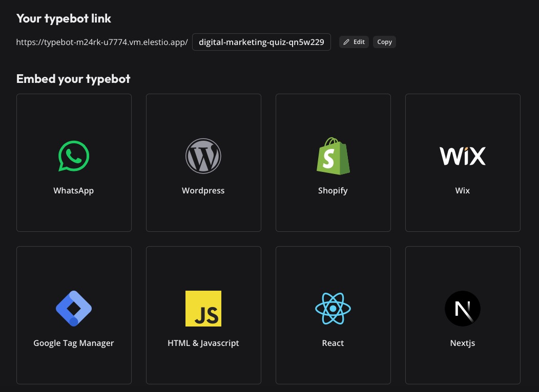Click the digital-marketing-quiz input field
The width and height of the screenshot is (539, 392).
coord(261,42)
